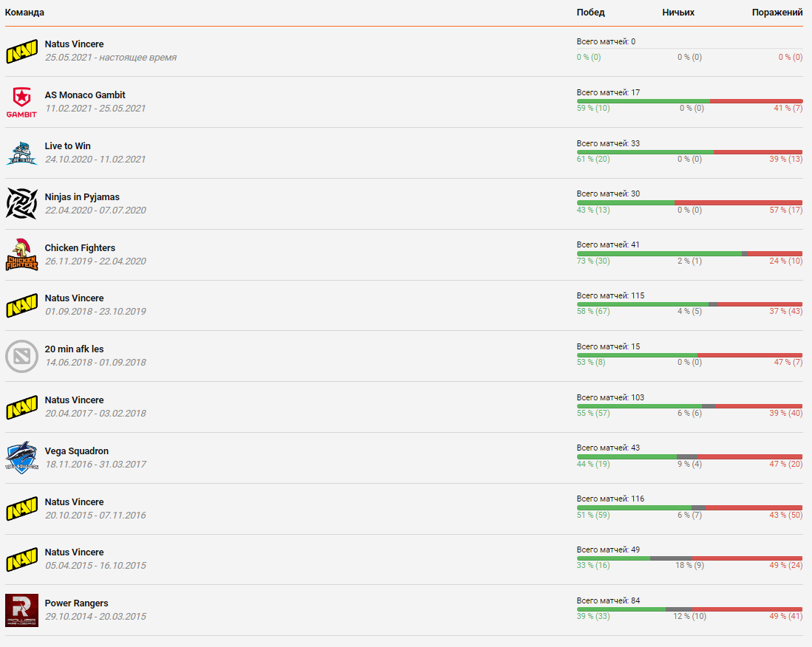This screenshot has width=812, height=647.
Task: Click the text 'Всего матчей: 41'
Action: (609, 244)
